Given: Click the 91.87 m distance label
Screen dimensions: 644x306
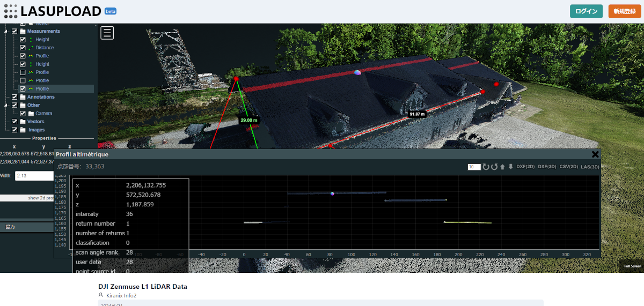Looking at the screenshot, I should click(x=416, y=114).
